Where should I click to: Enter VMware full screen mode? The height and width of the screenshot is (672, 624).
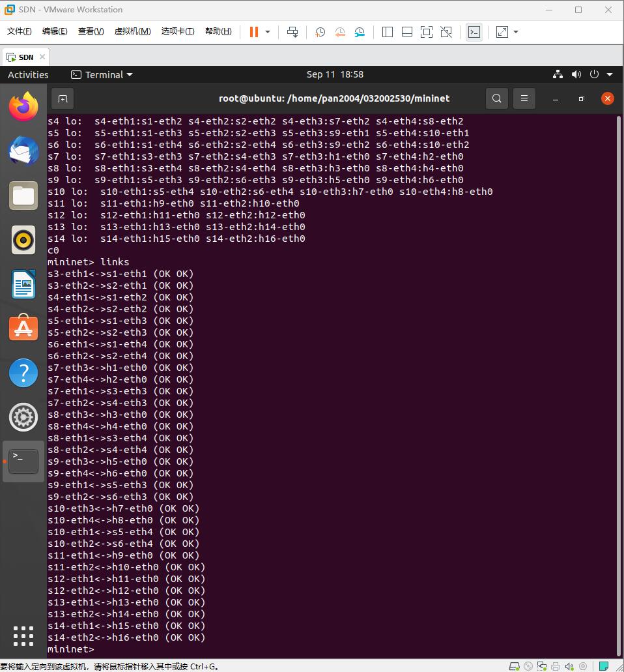[x=427, y=32]
